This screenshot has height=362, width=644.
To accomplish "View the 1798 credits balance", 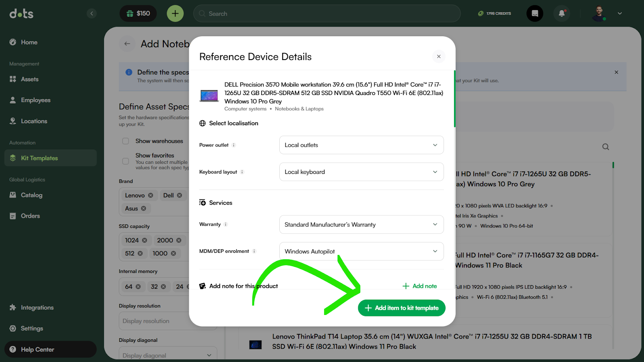I will point(495,14).
